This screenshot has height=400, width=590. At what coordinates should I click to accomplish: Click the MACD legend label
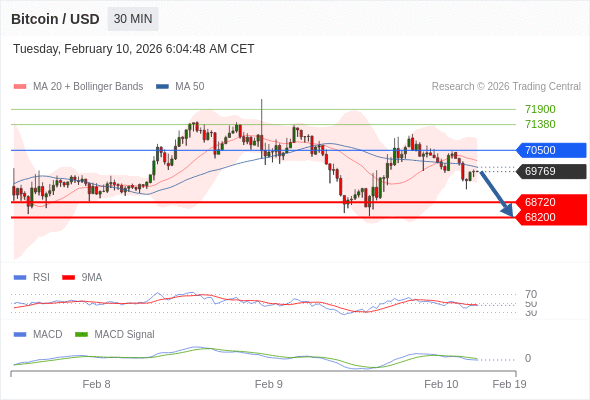point(48,335)
